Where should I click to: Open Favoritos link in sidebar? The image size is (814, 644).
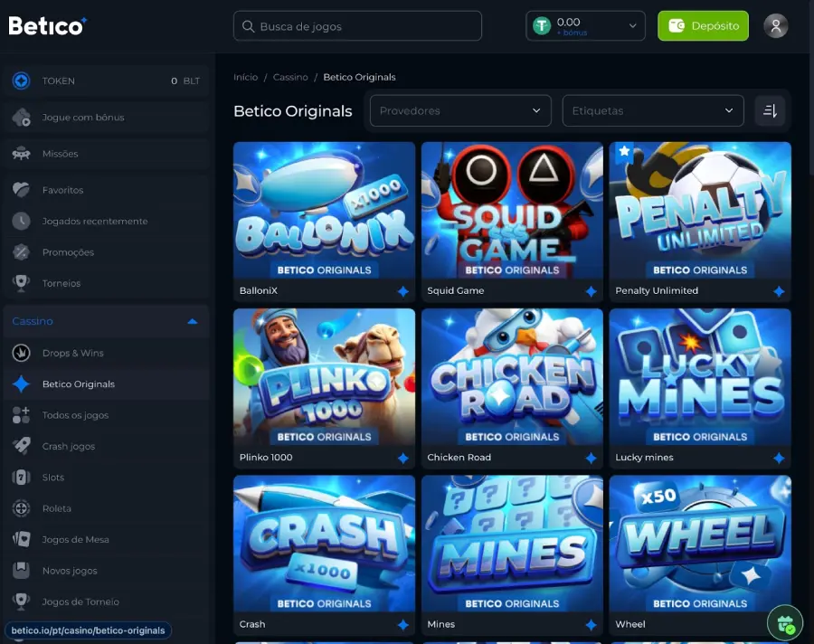tap(106, 190)
